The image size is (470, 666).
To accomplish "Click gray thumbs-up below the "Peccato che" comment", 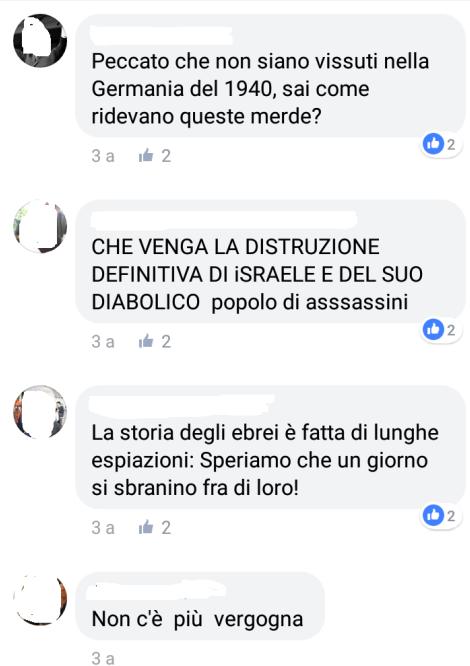I will click(x=146, y=156).
